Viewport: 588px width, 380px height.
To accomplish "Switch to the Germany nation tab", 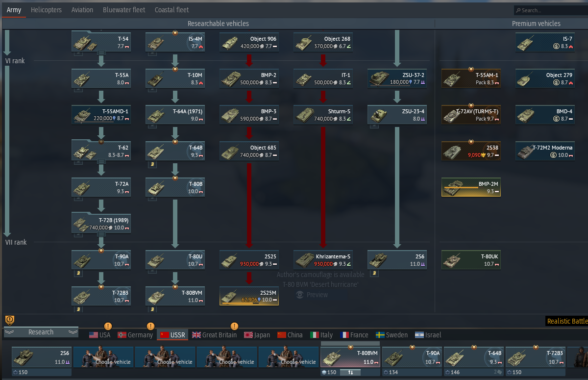I will [x=135, y=335].
